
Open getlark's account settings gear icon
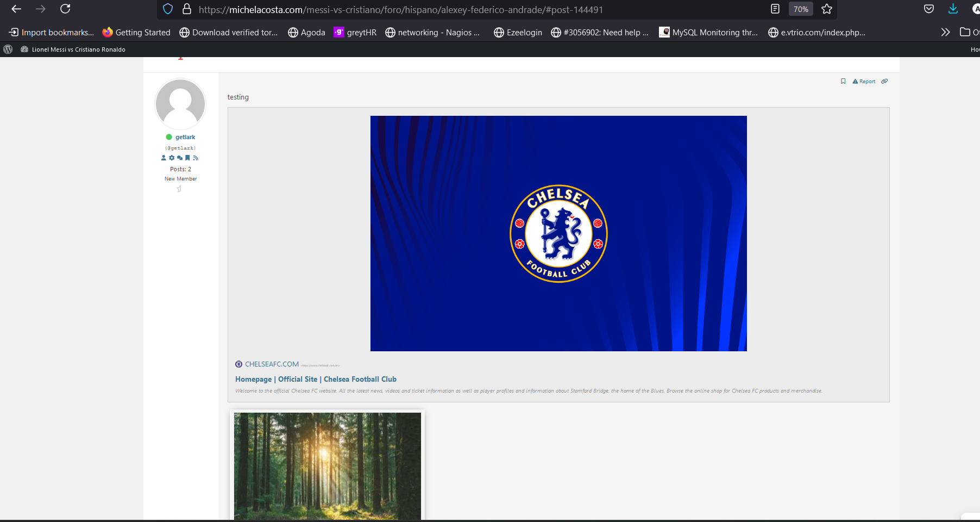[172, 158]
